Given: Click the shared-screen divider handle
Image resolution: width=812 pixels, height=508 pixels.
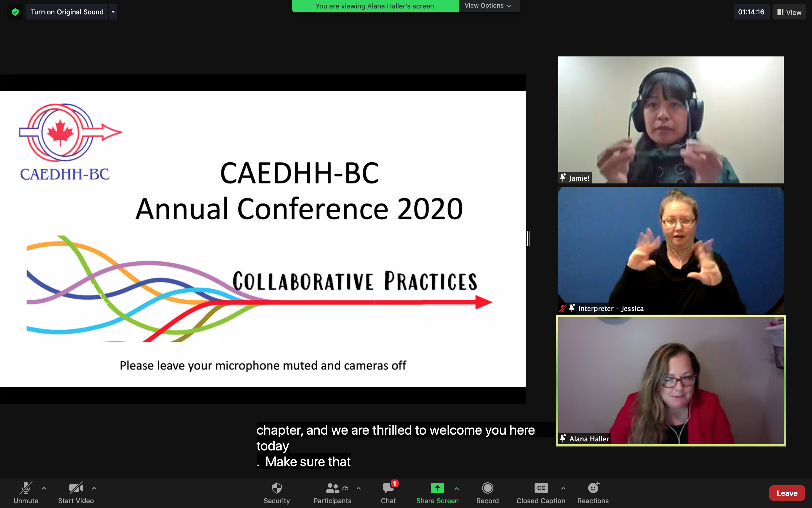Looking at the screenshot, I should [x=528, y=238].
